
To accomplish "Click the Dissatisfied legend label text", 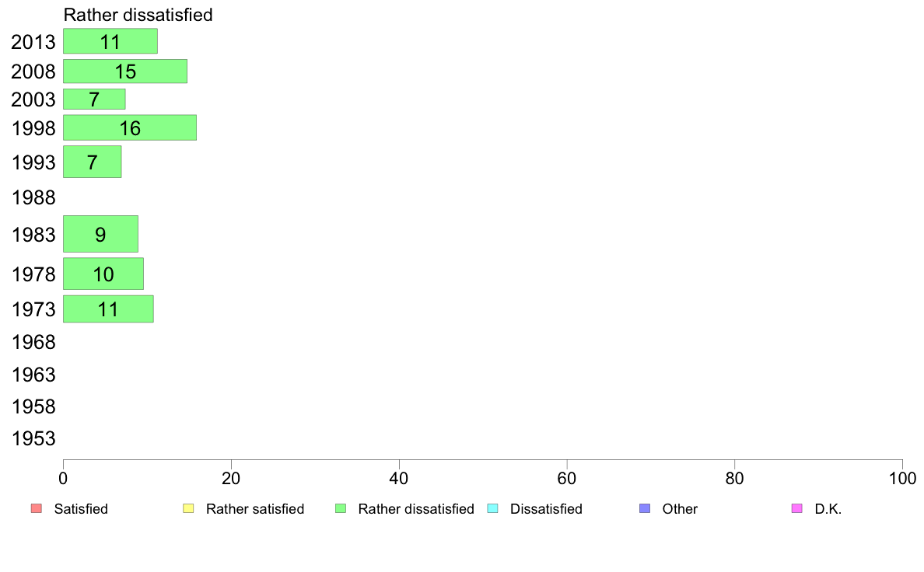I will pos(546,509).
